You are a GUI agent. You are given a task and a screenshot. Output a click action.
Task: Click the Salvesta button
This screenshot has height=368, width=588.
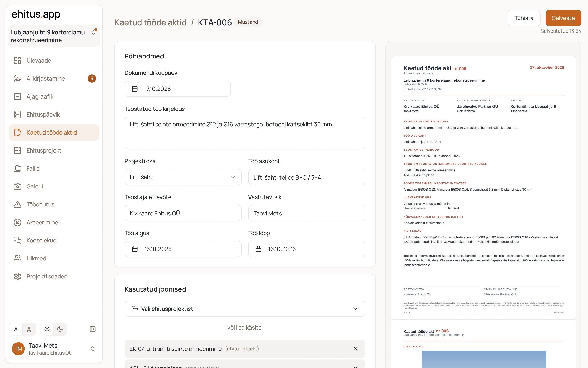563,18
